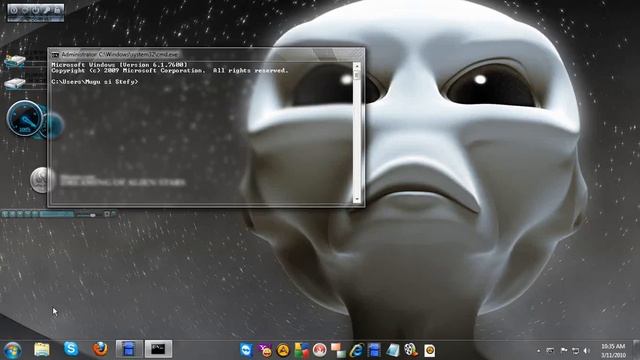
Task: Click the wrench icon in power gadget
Action: [x=47, y=9]
